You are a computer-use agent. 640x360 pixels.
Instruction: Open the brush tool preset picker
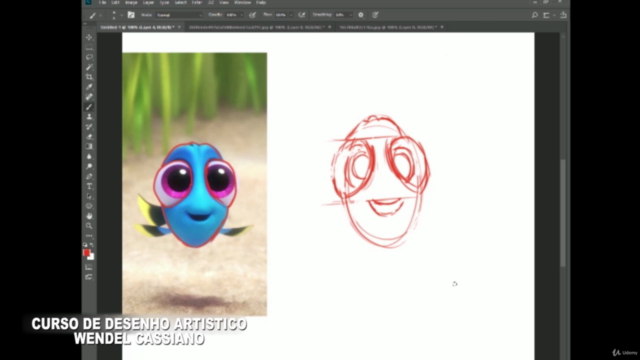95,15
